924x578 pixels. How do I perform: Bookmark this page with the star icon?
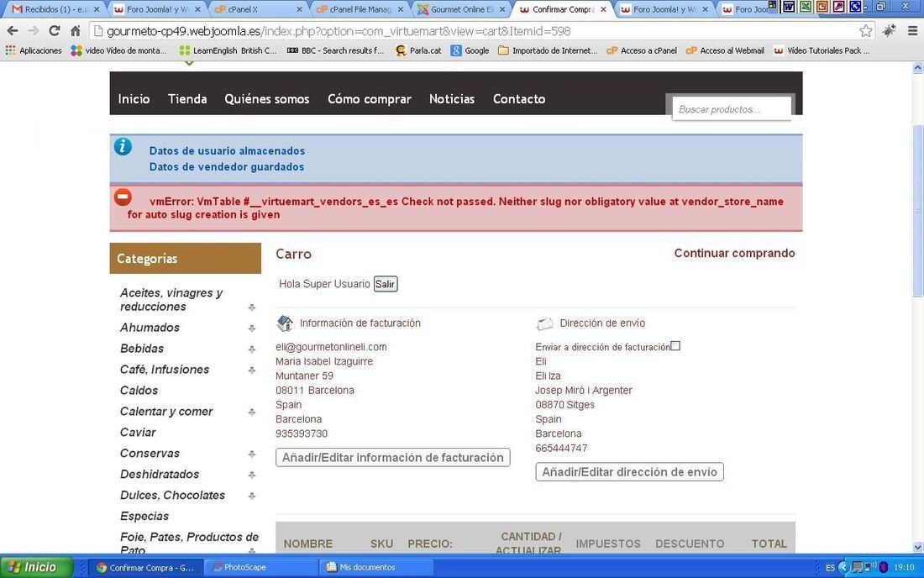click(x=865, y=30)
